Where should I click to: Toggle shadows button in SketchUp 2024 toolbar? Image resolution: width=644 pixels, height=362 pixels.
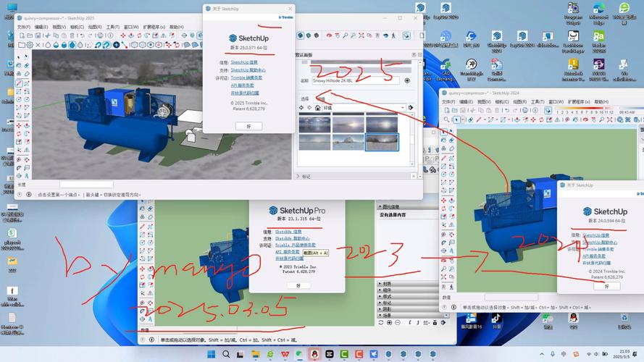[x=548, y=110]
